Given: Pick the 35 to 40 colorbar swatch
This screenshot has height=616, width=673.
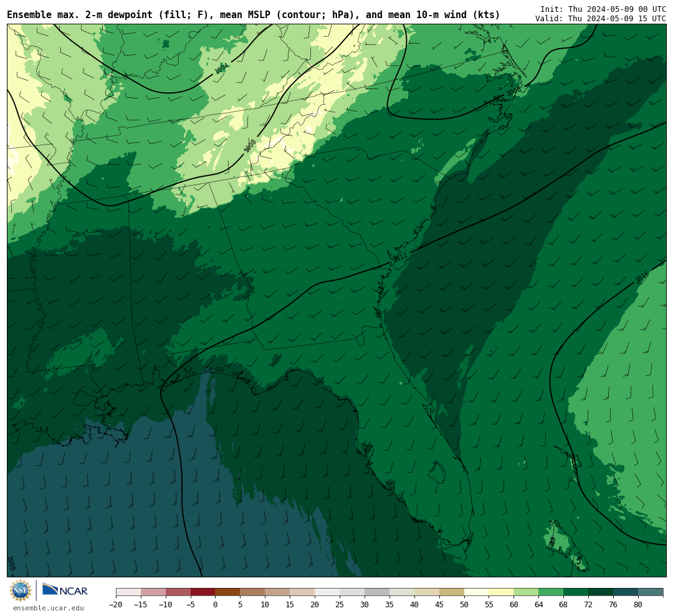Looking at the screenshot, I should click(x=402, y=592).
